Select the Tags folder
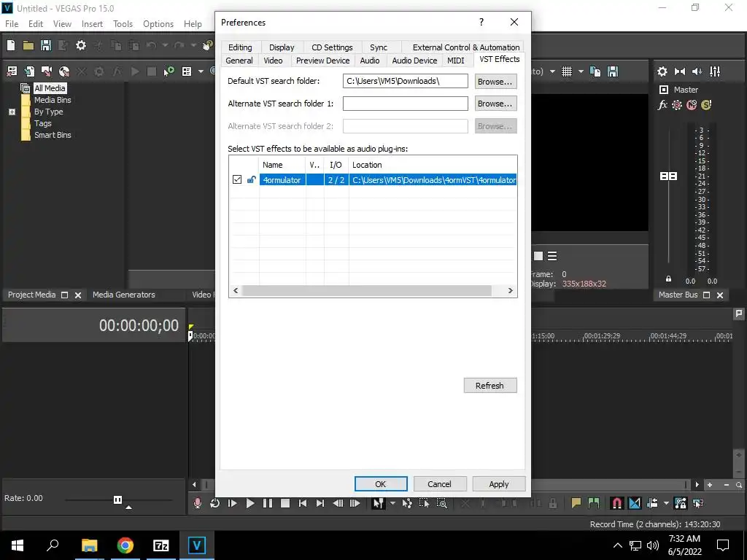The width and height of the screenshot is (747, 560). point(42,123)
